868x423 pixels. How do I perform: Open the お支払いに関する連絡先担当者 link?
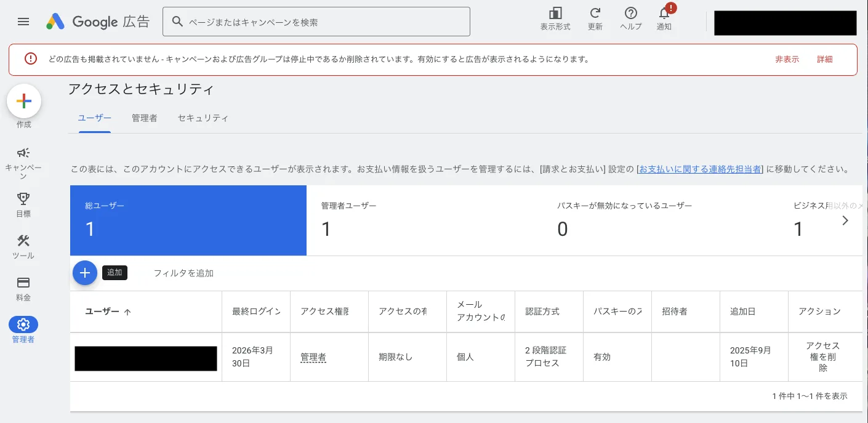[x=699, y=168]
